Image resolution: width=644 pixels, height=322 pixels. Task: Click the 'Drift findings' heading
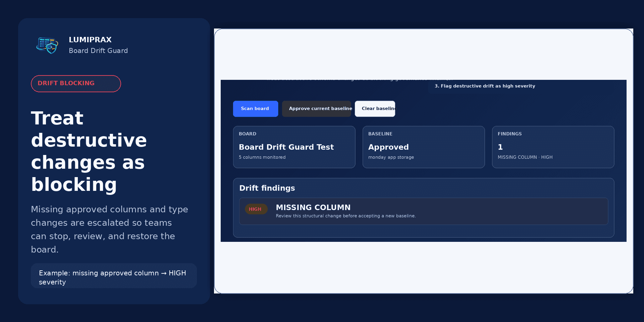pos(267,188)
